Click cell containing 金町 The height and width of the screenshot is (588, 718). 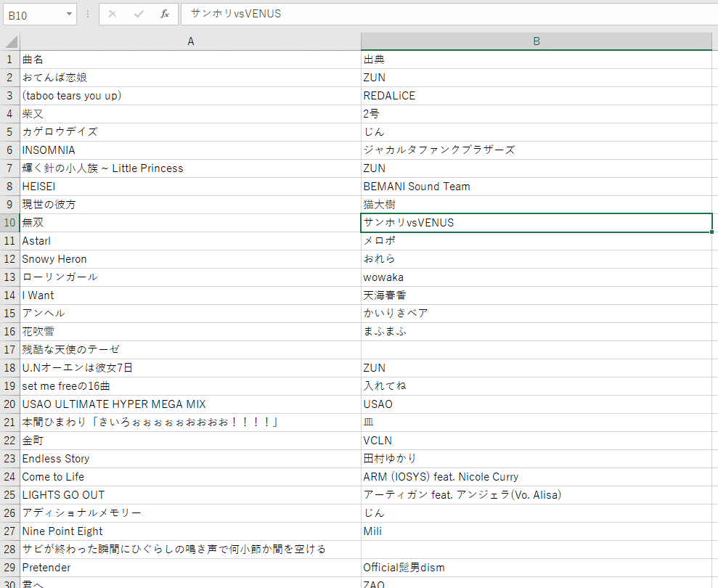click(190, 441)
